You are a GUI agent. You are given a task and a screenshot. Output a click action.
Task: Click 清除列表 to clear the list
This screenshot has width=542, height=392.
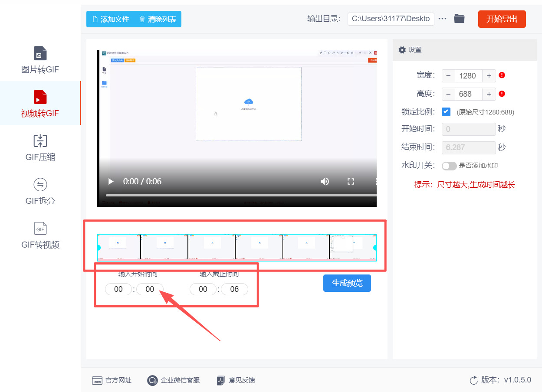point(158,19)
